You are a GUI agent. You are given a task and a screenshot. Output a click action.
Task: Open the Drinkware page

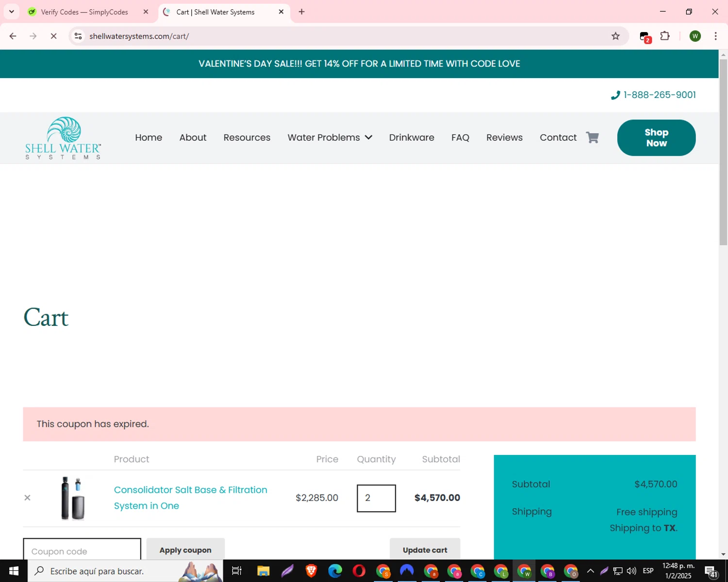click(x=412, y=138)
